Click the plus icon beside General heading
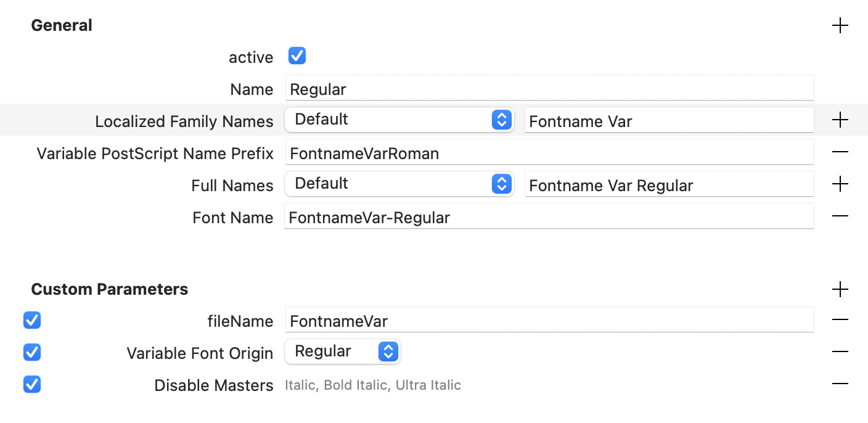The height and width of the screenshot is (423, 868). pyautogui.click(x=840, y=25)
